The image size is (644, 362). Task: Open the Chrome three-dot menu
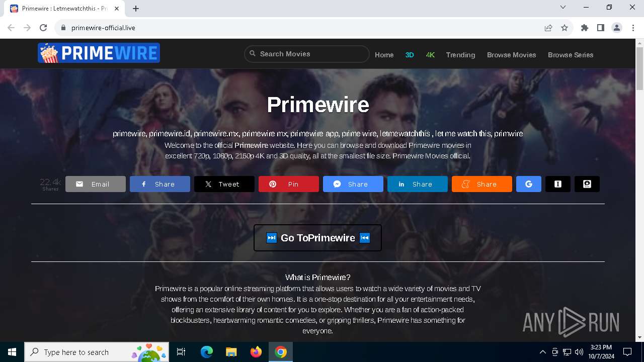point(633,28)
